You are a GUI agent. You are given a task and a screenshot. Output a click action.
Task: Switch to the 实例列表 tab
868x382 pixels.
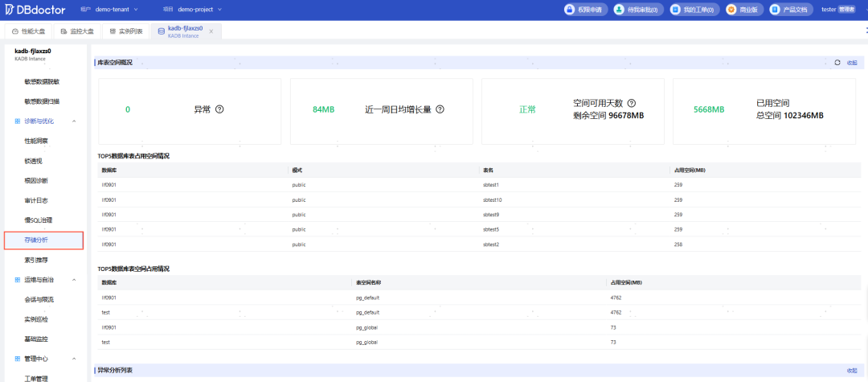coord(125,31)
